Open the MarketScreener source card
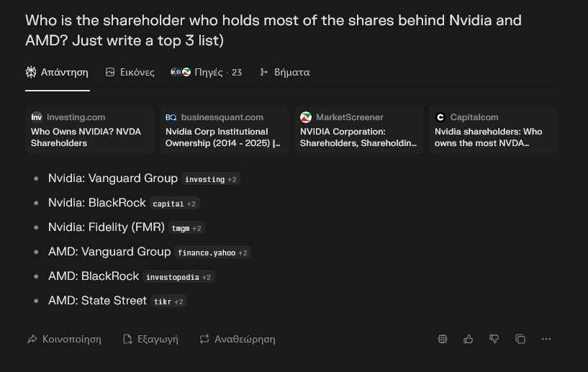Screen dimensions: 588x372 pyautogui.click(x=358, y=130)
